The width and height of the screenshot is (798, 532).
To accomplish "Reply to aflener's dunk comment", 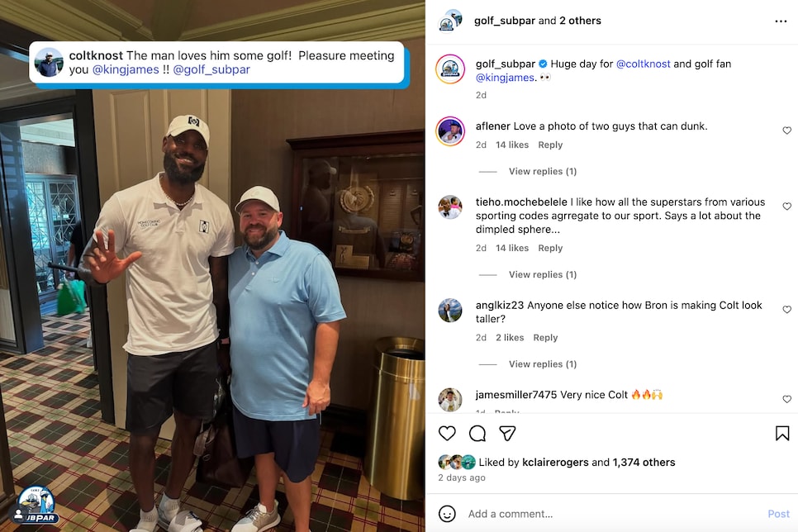I will pyautogui.click(x=550, y=145).
